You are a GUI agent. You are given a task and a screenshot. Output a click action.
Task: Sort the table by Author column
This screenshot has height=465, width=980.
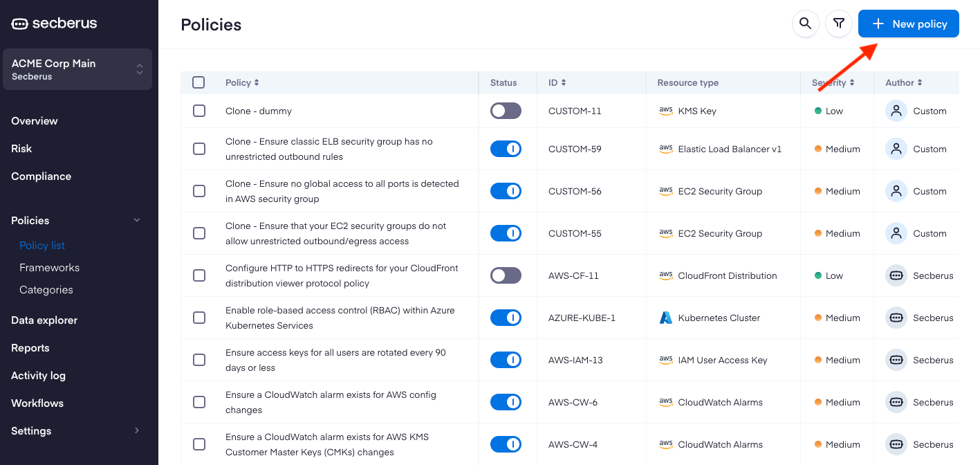[904, 82]
